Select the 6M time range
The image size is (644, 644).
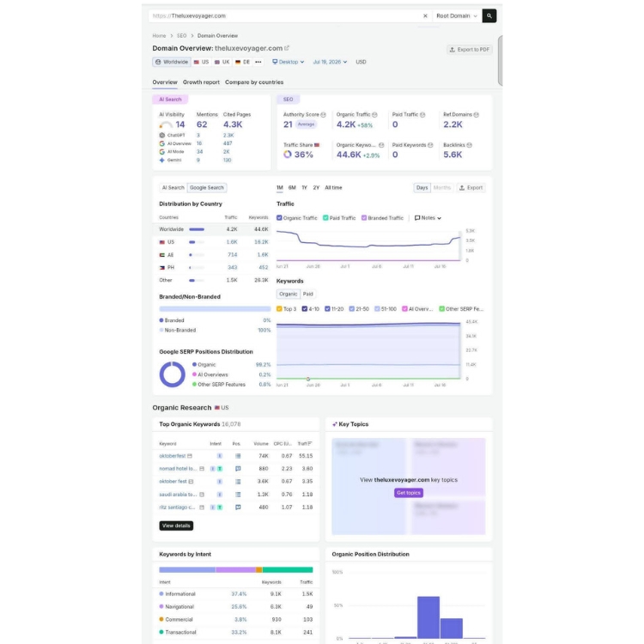coord(292,188)
